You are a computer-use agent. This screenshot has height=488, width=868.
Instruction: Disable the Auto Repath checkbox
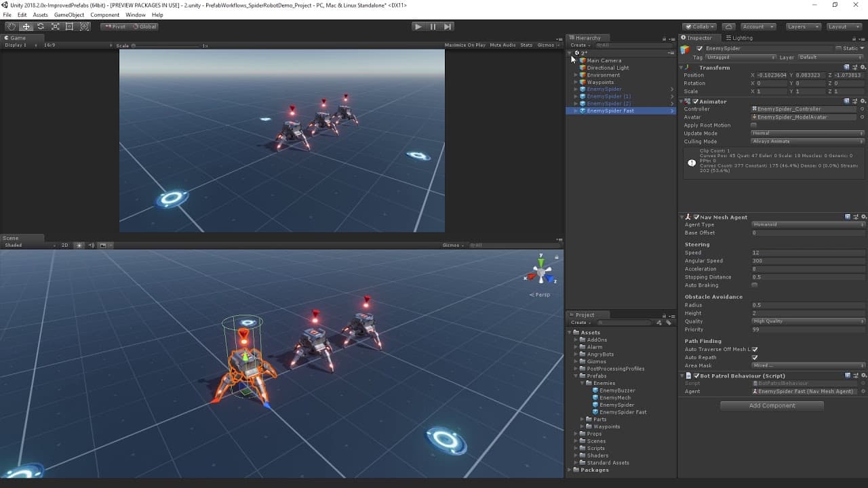755,357
